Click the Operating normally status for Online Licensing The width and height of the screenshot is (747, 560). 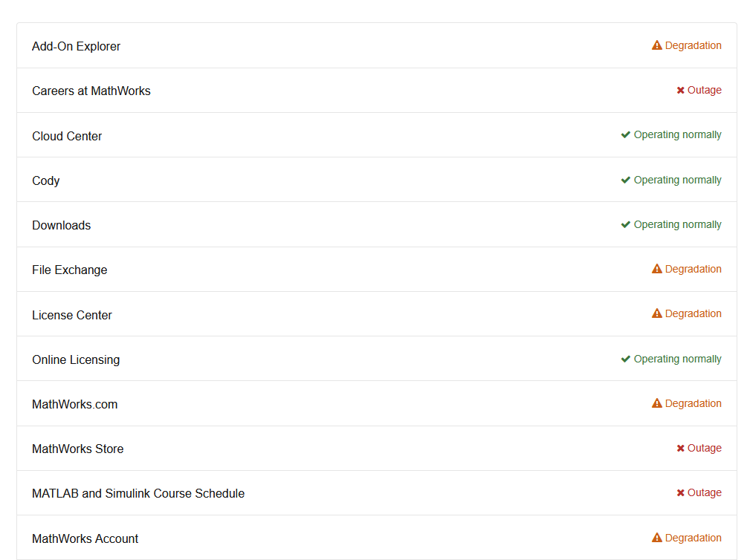677,359
